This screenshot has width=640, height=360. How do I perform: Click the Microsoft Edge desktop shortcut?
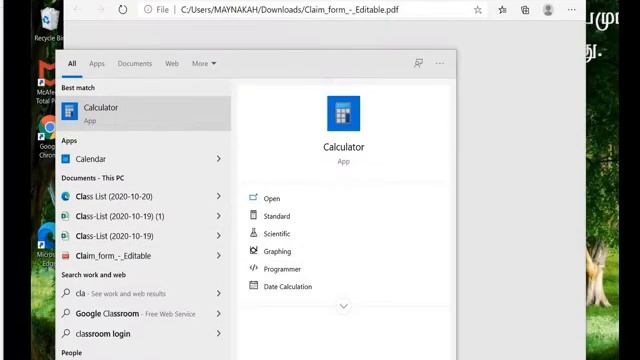tap(46, 245)
